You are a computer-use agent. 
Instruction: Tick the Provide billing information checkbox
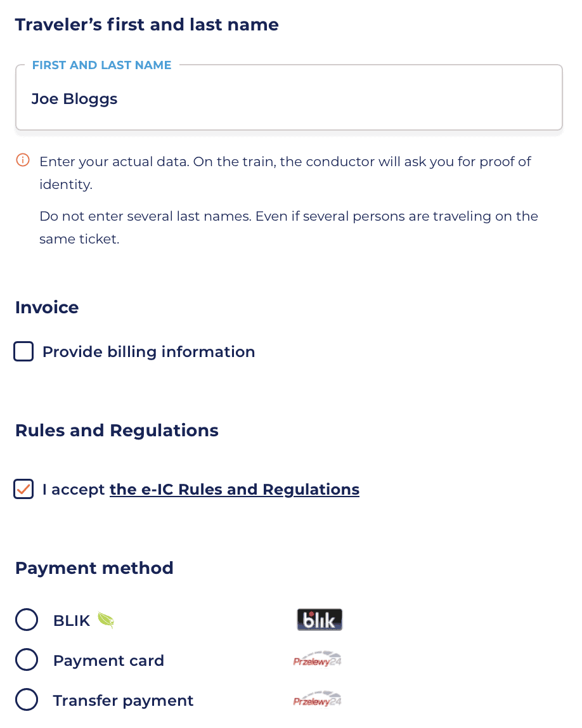[x=23, y=351]
